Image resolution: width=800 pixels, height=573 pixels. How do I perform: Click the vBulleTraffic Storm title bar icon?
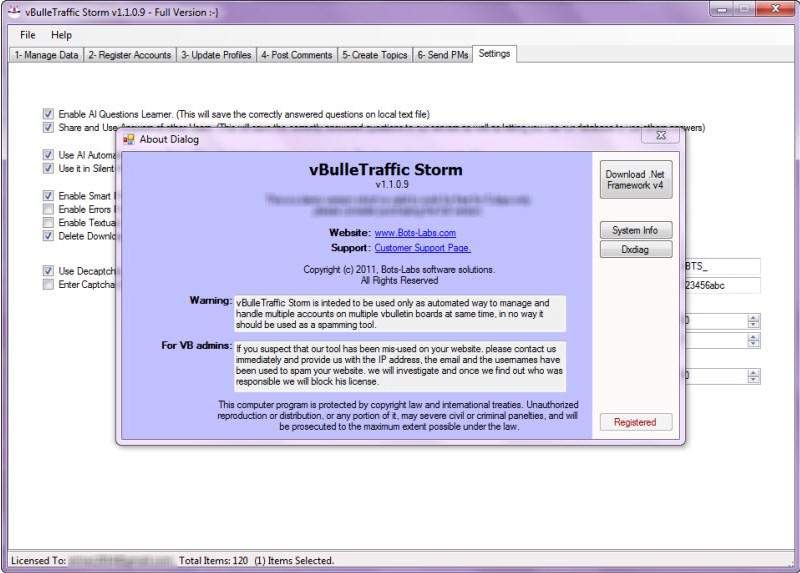tap(14, 12)
